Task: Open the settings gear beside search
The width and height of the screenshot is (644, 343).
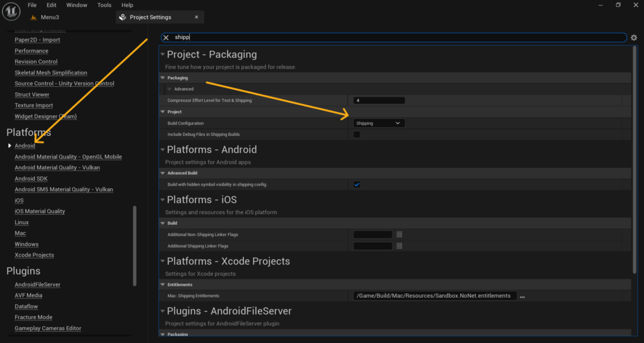Action: click(x=634, y=37)
